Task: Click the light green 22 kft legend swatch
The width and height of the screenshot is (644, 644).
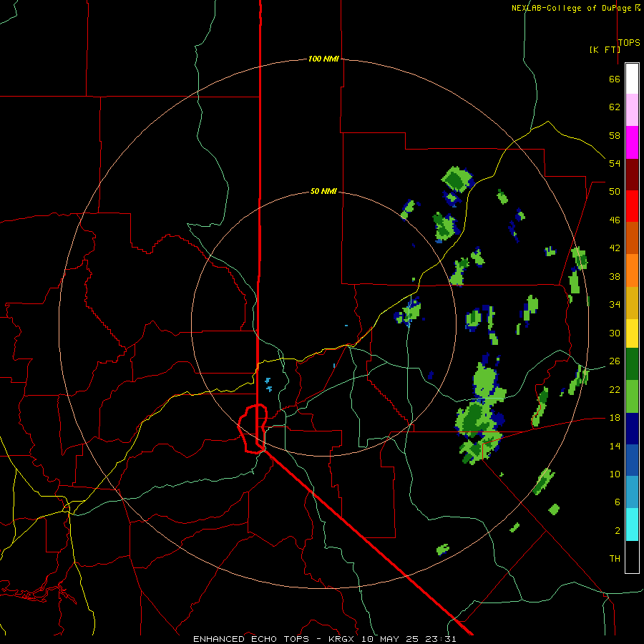Action: coord(632,396)
